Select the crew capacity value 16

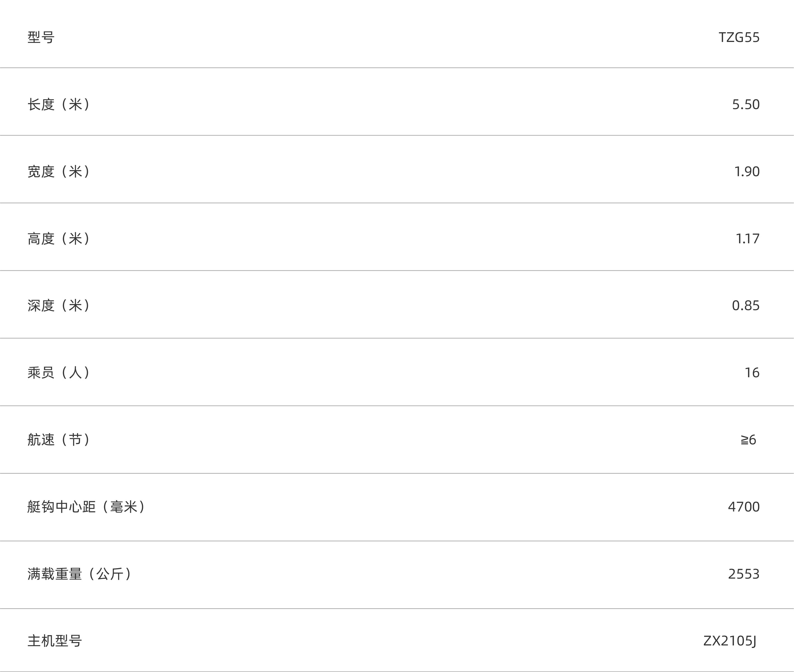(752, 372)
